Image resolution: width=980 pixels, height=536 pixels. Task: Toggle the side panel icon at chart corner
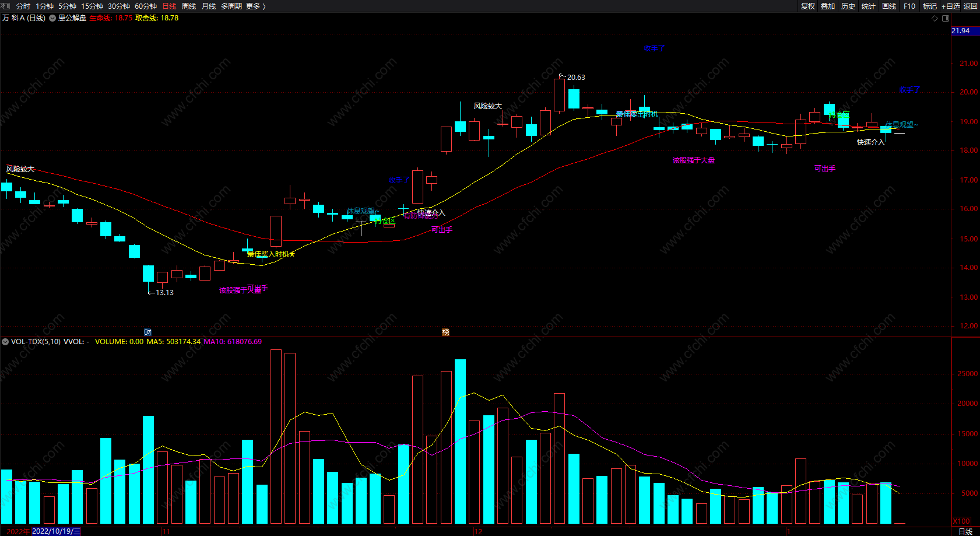point(946,18)
